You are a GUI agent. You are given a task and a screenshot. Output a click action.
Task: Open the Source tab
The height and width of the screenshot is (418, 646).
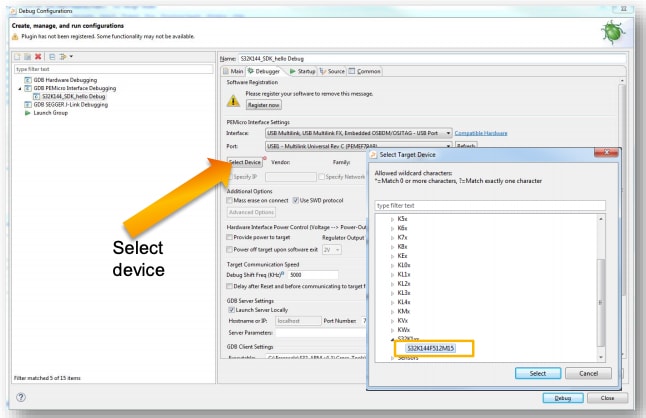tap(334, 72)
